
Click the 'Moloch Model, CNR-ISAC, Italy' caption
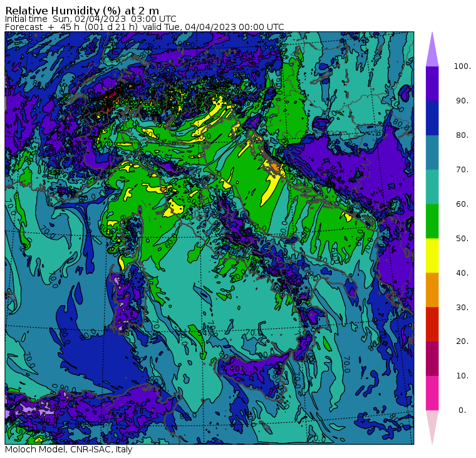tap(69, 449)
